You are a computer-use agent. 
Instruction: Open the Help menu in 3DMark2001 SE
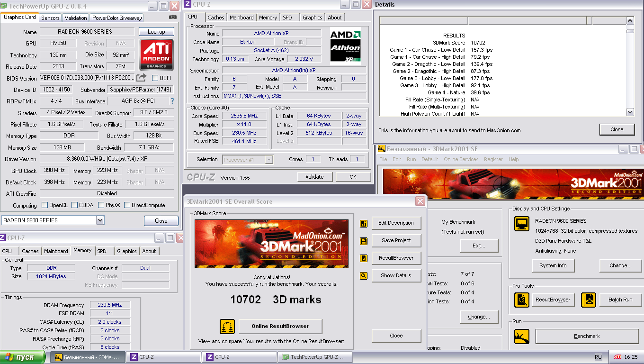[x=514, y=159]
